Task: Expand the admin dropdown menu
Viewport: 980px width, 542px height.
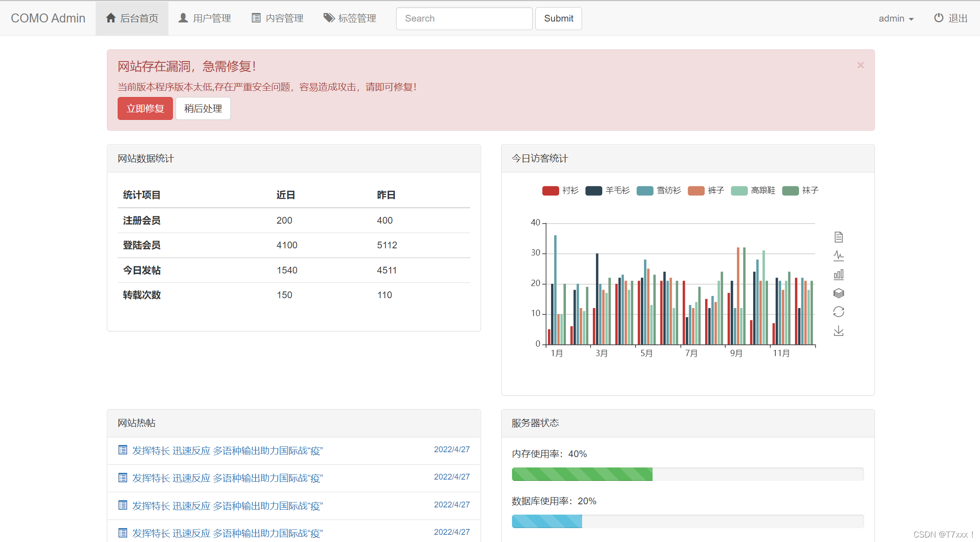Action: pos(896,18)
